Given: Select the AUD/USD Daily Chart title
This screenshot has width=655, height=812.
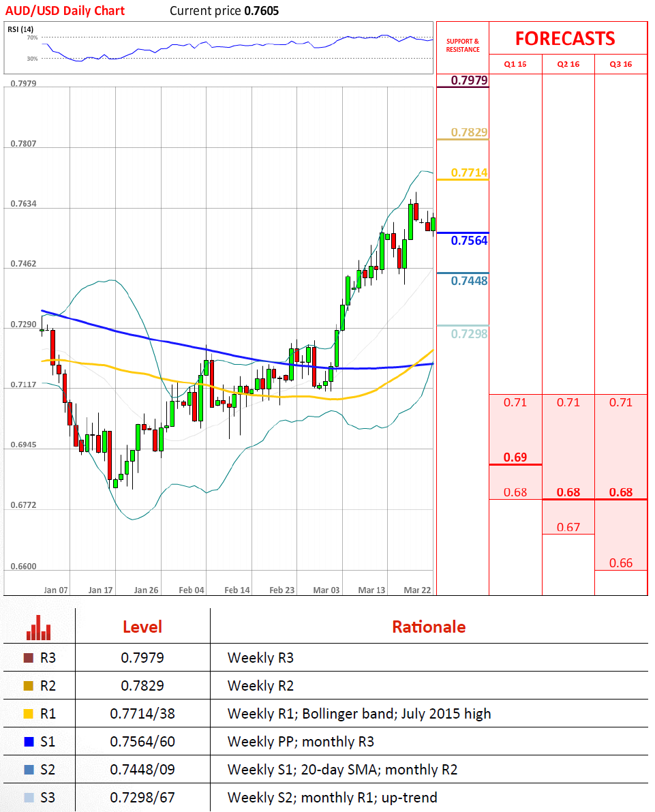Looking at the screenshot, I should (x=65, y=11).
